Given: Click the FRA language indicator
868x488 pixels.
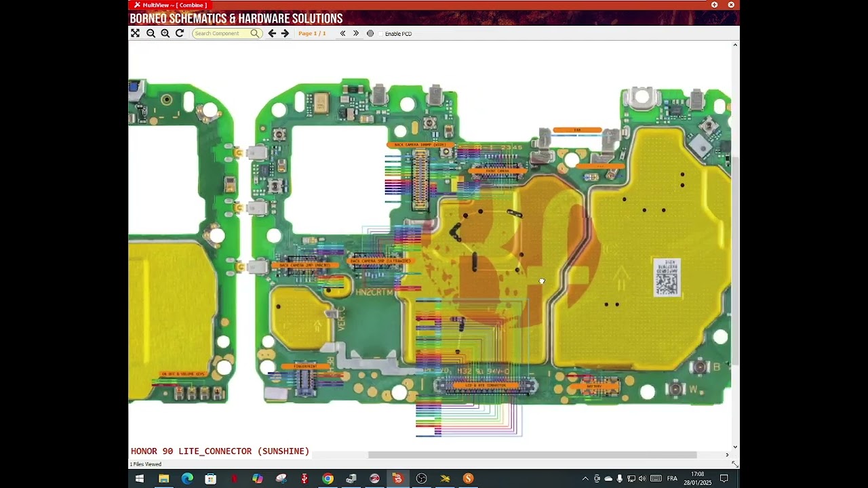Looking at the screenshot, I should (672, 479).
